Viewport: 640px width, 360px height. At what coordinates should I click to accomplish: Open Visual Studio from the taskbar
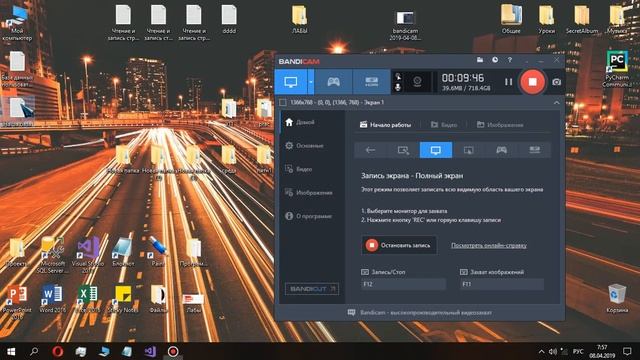[x=150, y=351]
